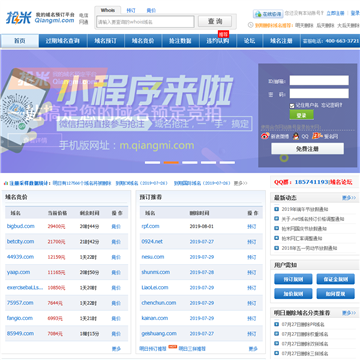Focus the whois domain search field
The width and height of the screenshot is (360, 360).
coord(145,22)
